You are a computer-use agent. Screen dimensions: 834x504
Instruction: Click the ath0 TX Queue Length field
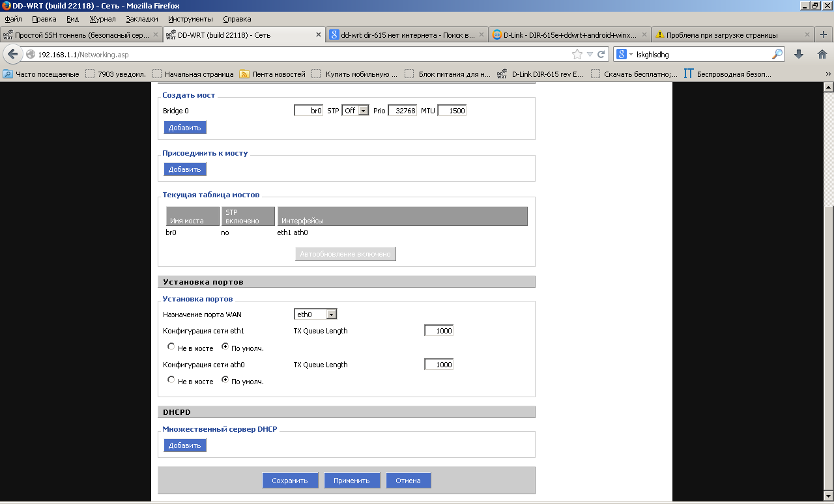tap(439, 365)
